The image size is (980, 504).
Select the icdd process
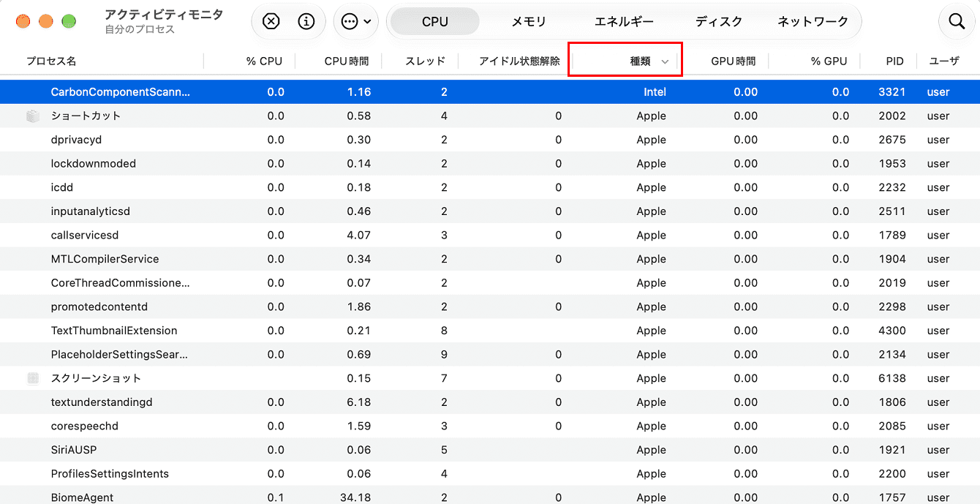(x=490, y=187)
